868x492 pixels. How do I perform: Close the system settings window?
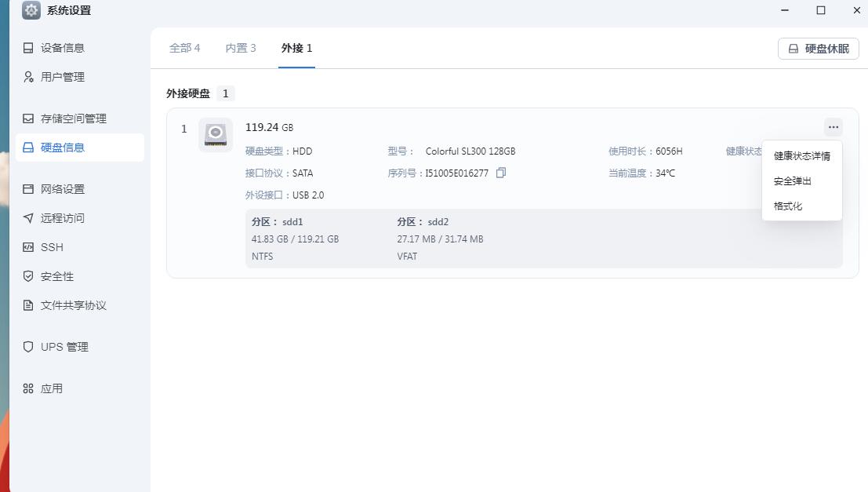[x=856, y=10]
